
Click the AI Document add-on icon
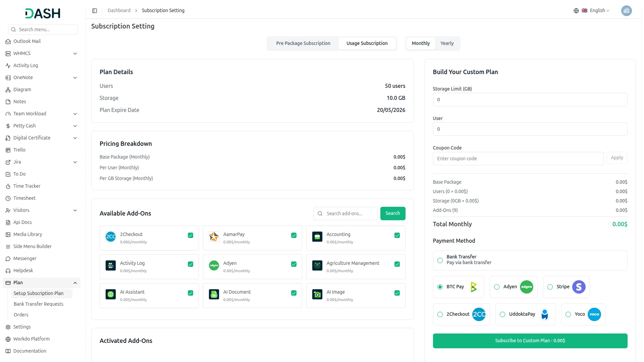click(x=214, y=294)
